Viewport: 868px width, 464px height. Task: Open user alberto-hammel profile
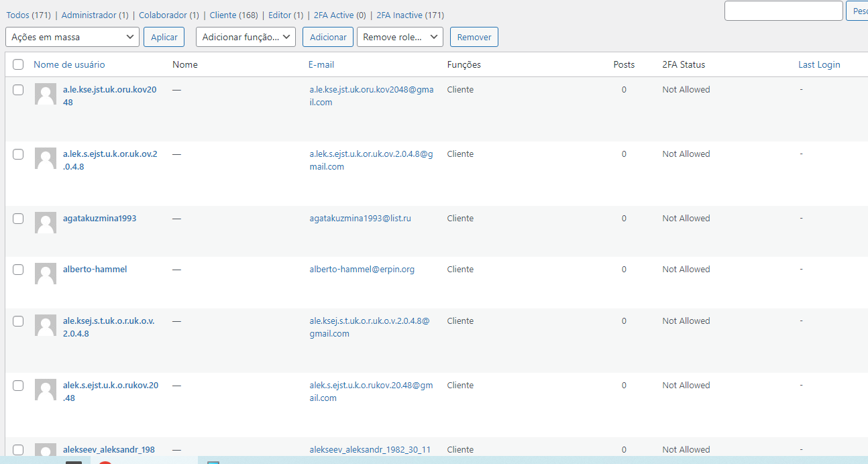95,269
